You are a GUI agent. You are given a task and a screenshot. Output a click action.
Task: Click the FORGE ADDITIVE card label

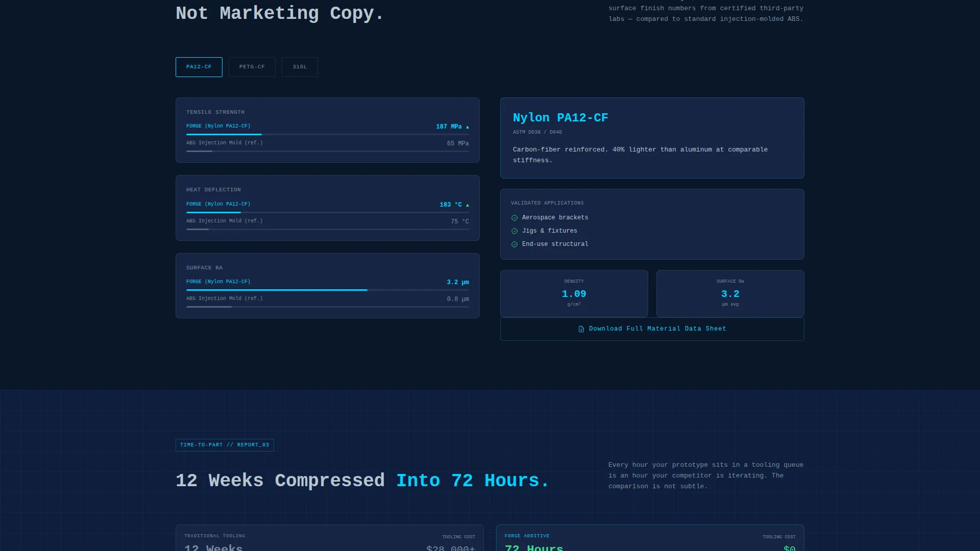point(527,536)
